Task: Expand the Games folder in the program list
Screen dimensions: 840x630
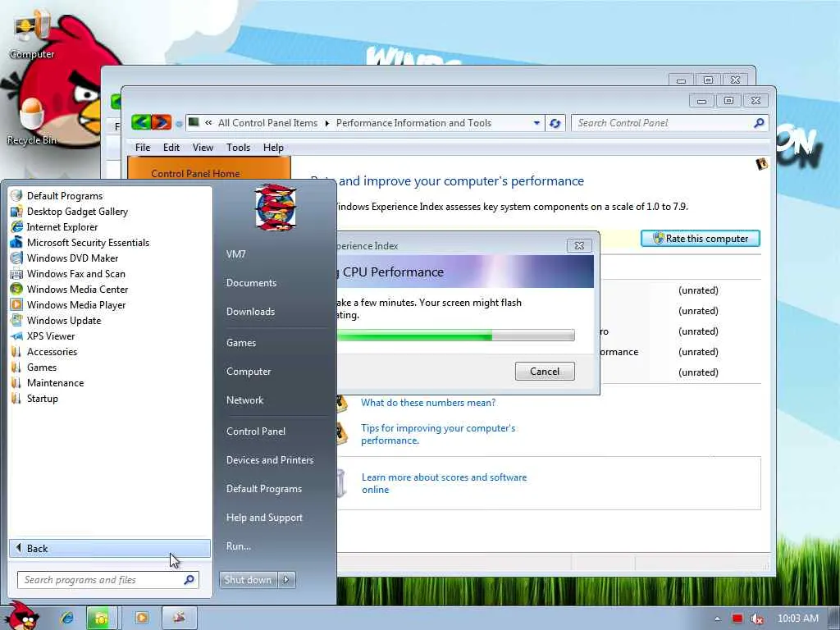Action: pyautogui.click(x=34, y=367)
